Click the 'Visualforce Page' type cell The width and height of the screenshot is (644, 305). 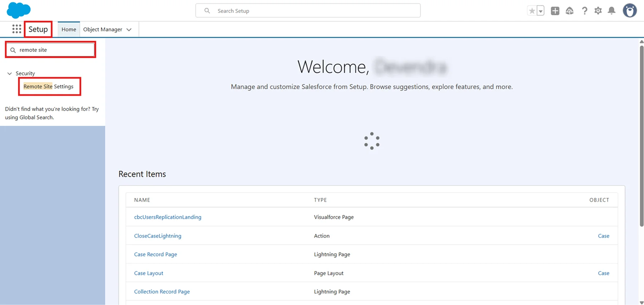[x=334, y=217]
